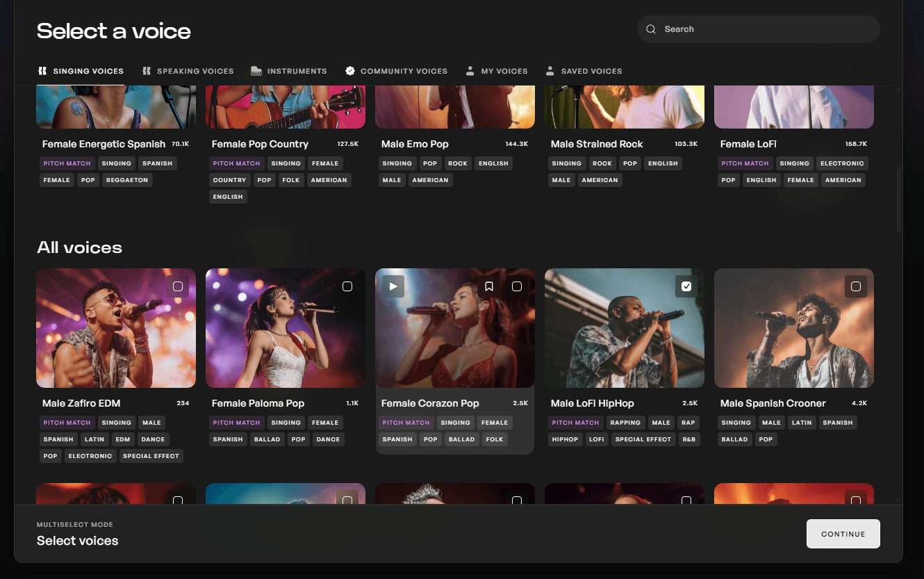Click the SPANISH tag under Male Zafiro EDM
The width and height of the screenshot is (924, 579).
click(58, 439)
